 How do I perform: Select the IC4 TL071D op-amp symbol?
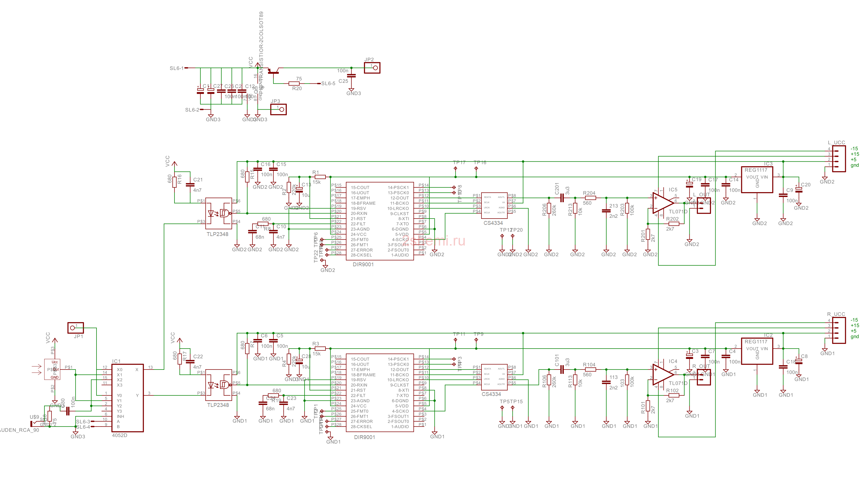coord(663,374)
